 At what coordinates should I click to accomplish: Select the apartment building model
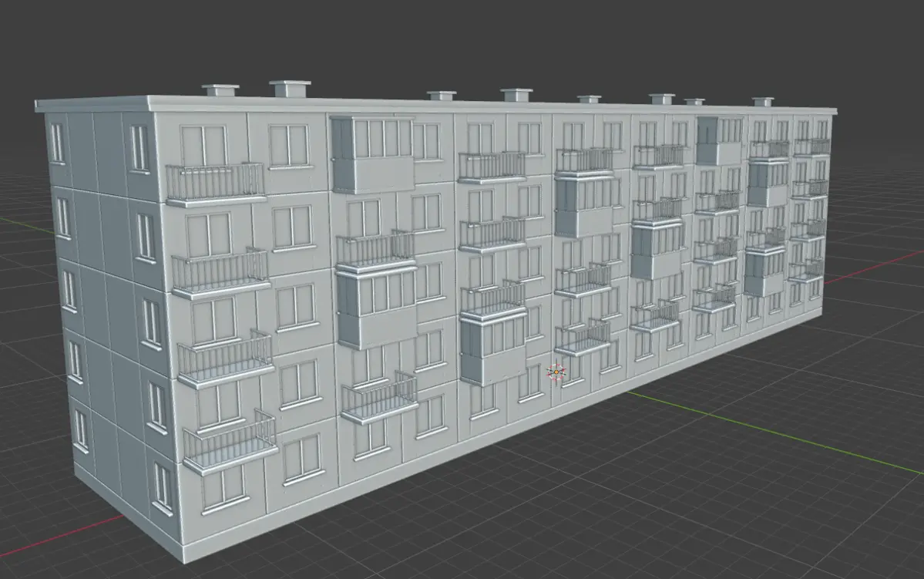tap(436, 321)
